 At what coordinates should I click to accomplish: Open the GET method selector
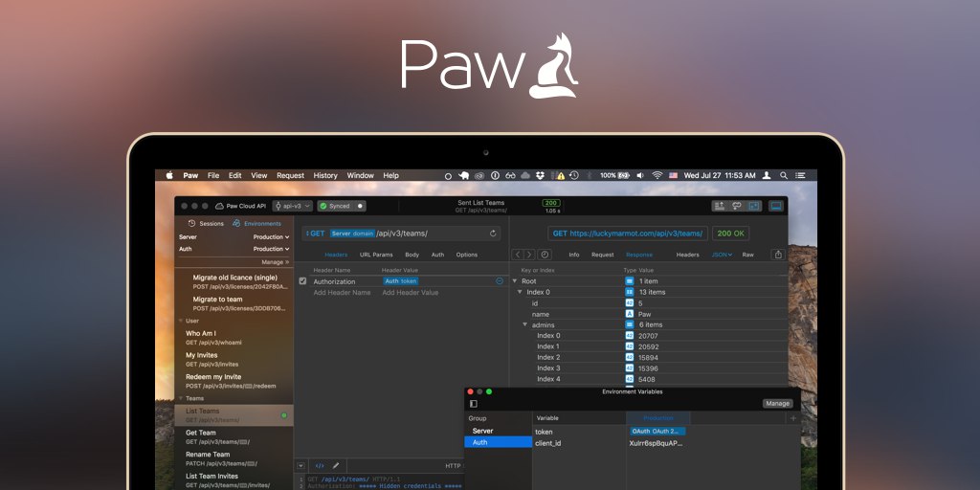coord(315,234)
